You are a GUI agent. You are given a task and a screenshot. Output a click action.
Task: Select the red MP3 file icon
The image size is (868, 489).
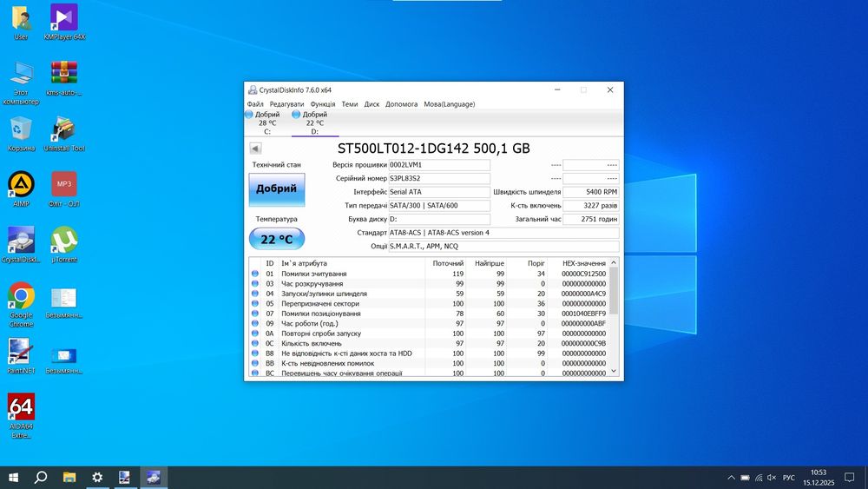coord(64,189)
